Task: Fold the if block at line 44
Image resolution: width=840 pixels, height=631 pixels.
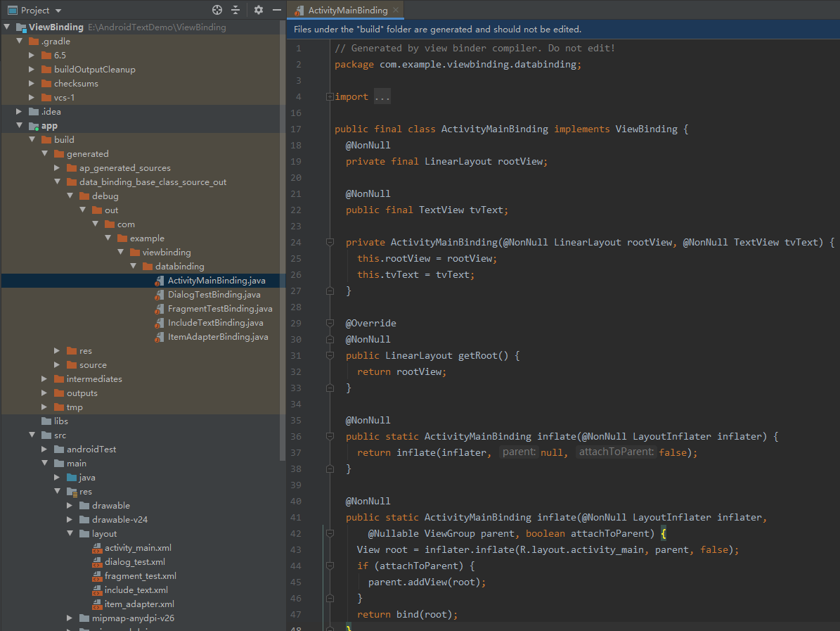Action: [330, 566]
